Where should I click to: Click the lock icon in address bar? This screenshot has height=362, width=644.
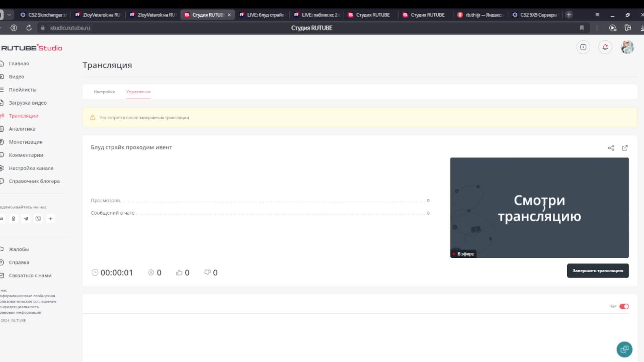[x=43, y=28]
